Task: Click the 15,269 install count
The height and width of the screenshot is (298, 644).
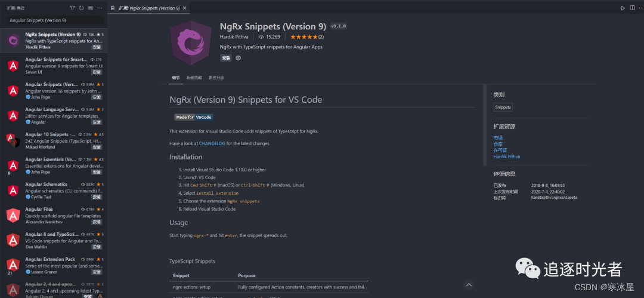Action: pos(270,37)
